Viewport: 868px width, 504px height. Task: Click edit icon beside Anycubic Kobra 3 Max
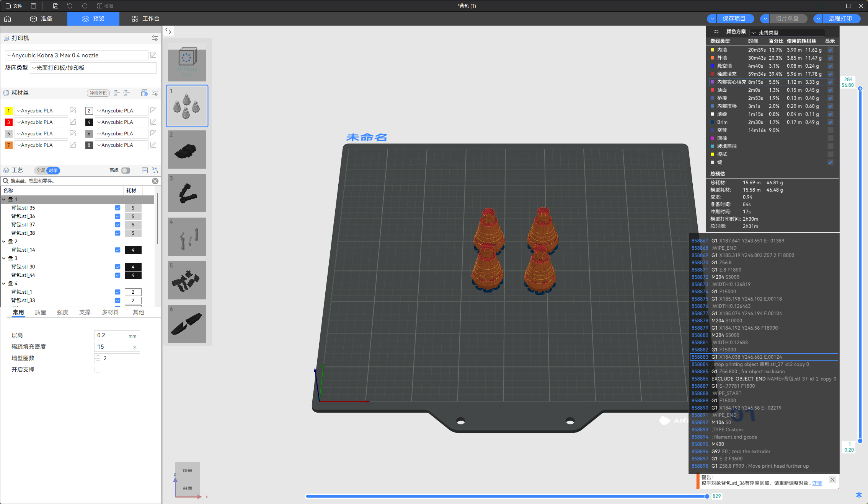tap(153, 55)
